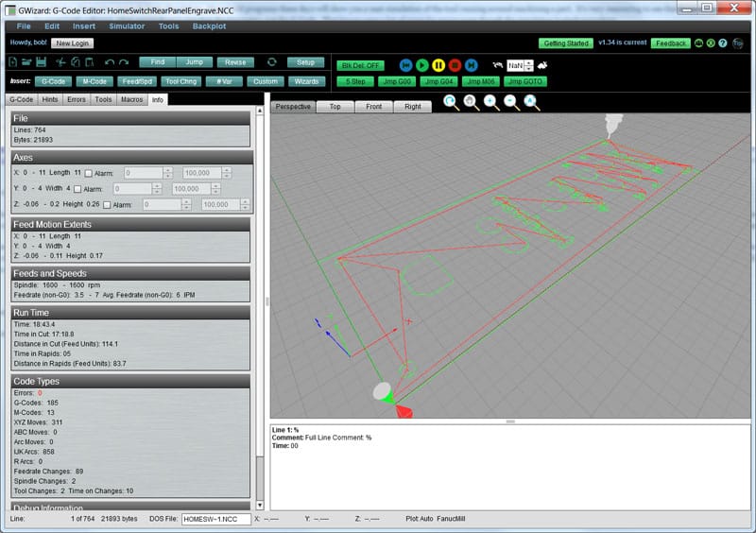Open the File menu

[x=24, y=26]
